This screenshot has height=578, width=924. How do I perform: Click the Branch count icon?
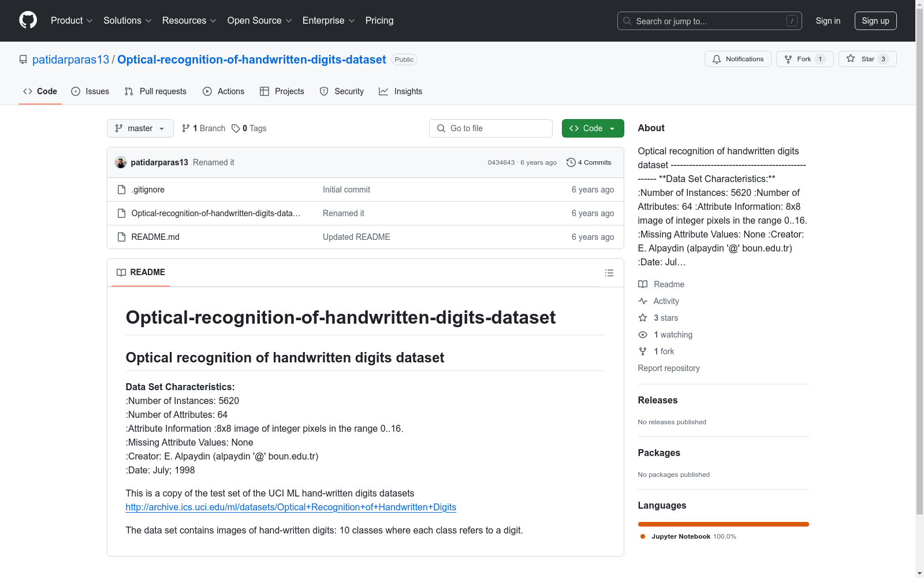(x=186, y=128)
